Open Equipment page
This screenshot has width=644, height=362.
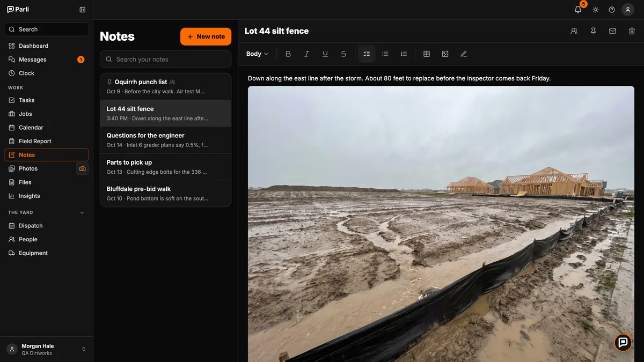(47, 253)
